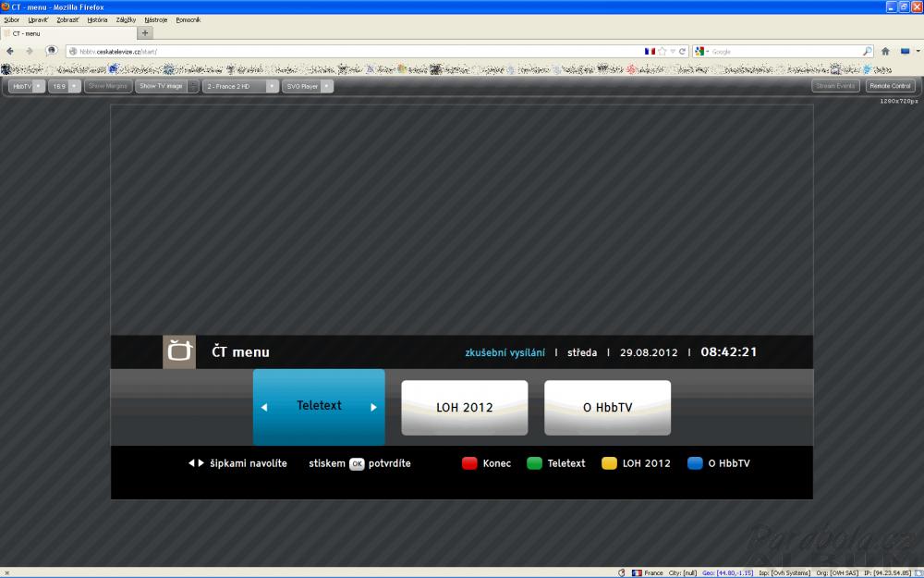Screen dimensions: 924x578
Task: Click the icon left of the status bar flag
Action: click(x=621, y=572)
